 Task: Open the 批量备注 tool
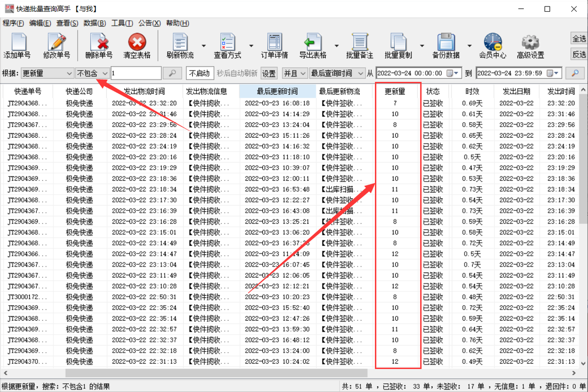[x=360, y=46]
